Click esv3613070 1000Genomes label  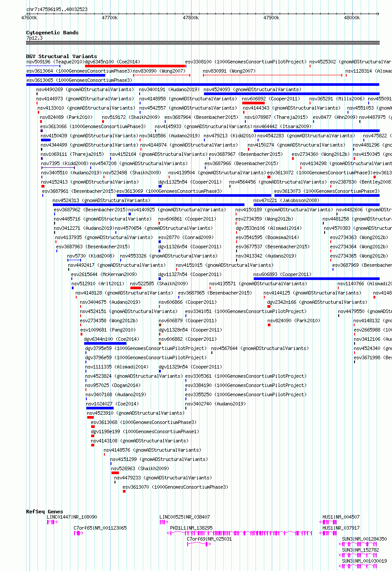tap(175, 487)
